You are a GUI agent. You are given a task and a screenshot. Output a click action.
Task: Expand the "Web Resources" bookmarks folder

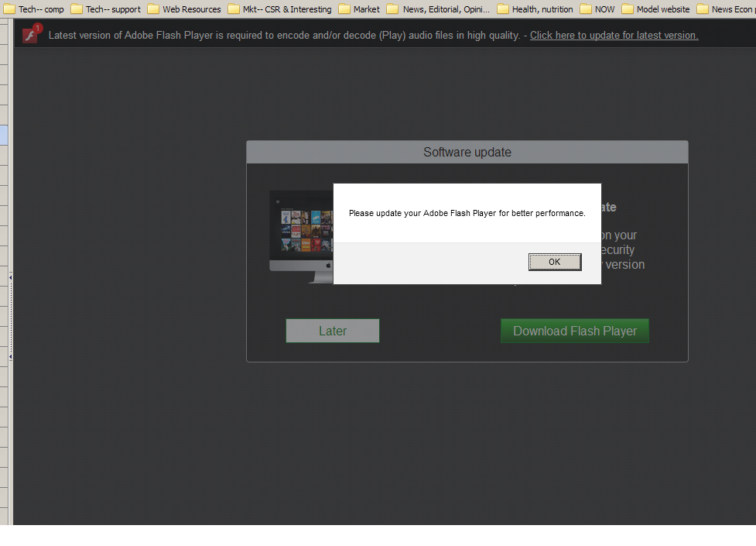pos(184,9)
